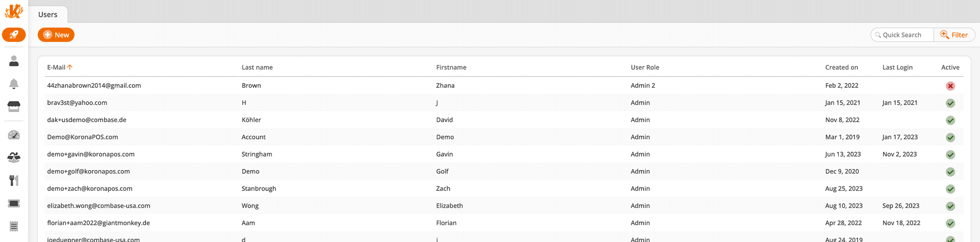Screen dimensions: 980x242
Task: Click created date Mar 1, 2019
Action: pyautogui.click(x=842, y=137)
